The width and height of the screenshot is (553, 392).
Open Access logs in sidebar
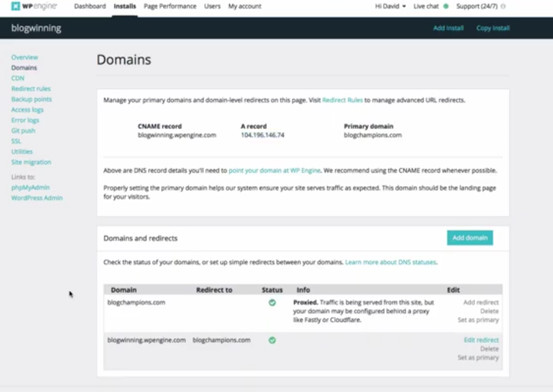coord(27,109)
